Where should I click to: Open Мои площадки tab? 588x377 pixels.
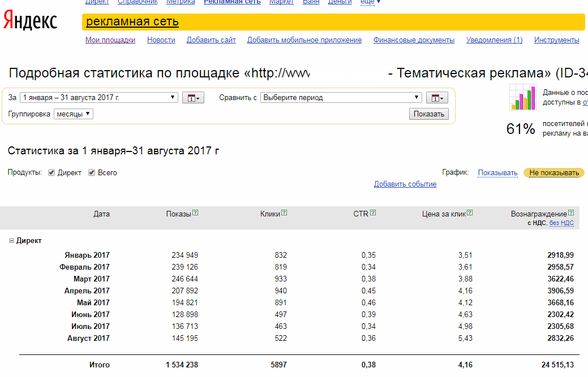pyautogui.click(x=110, y=40)
